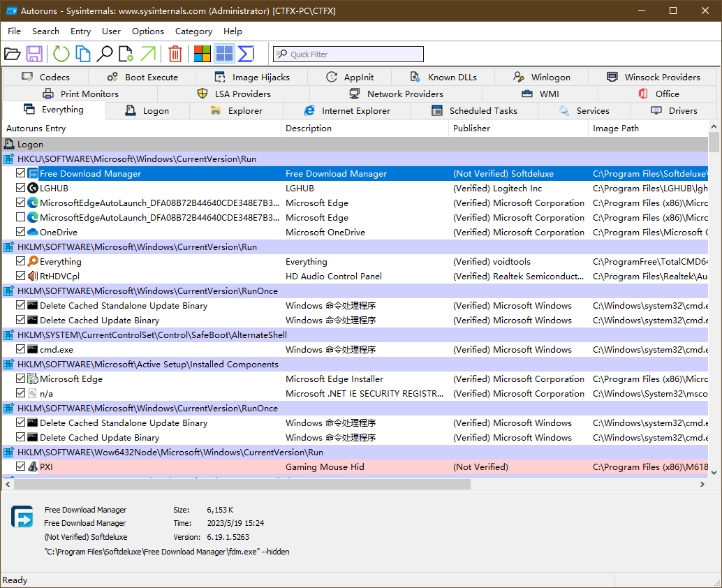
Task: Click the LGHUB entry icon
Action: 33,188
